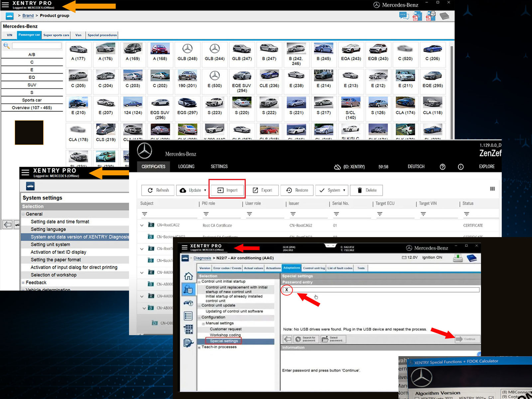Open the column layout icon above Status

(x=492, y=189)
